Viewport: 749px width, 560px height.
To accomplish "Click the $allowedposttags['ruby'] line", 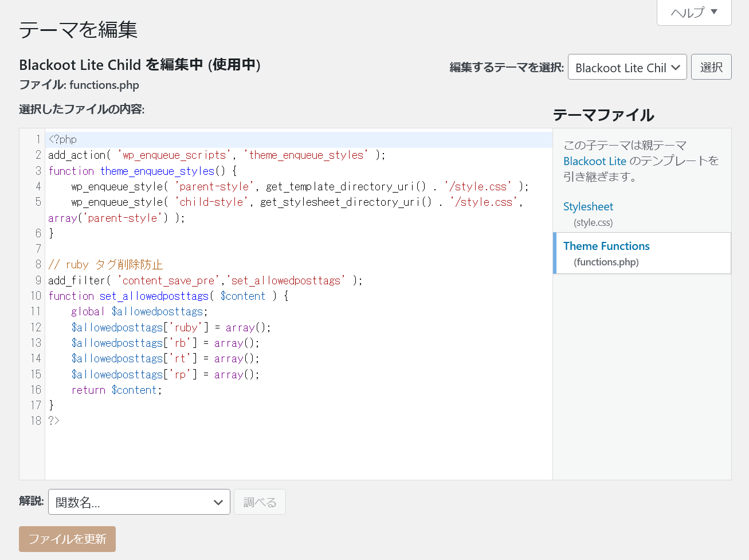I will [171, 327].
